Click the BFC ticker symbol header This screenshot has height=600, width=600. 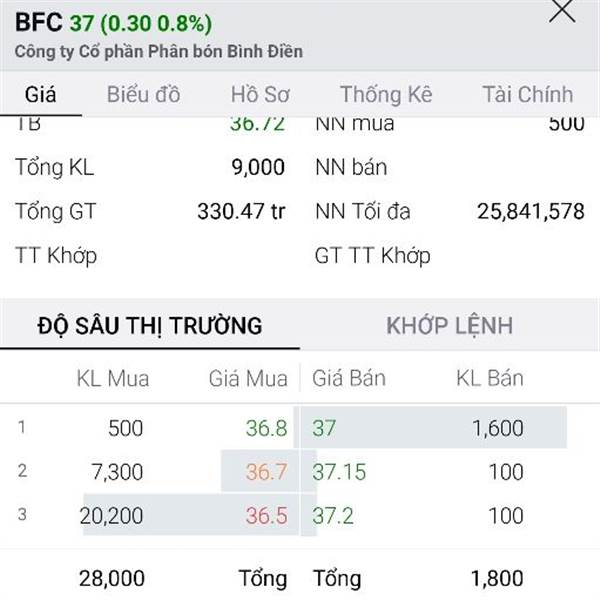click(39, 22)
